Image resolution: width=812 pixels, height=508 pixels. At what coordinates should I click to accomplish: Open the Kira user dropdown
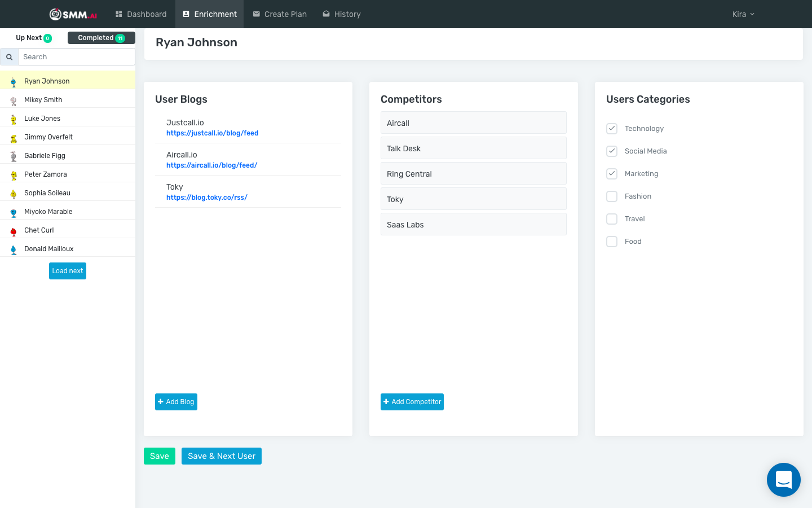(x=743, y=14)
